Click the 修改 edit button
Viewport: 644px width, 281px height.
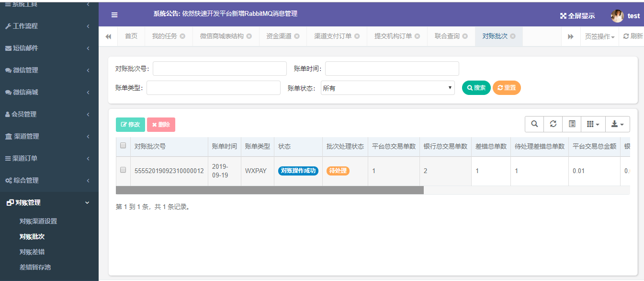tap(130, 125)
